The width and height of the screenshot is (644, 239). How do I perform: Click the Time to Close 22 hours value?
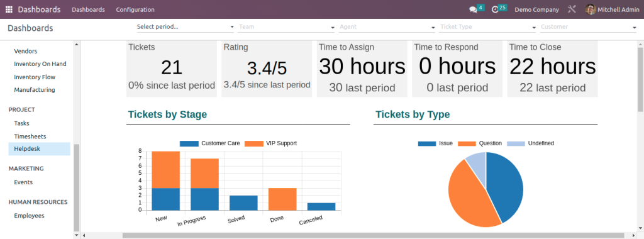pyautogui.click(x=553, y=66)
